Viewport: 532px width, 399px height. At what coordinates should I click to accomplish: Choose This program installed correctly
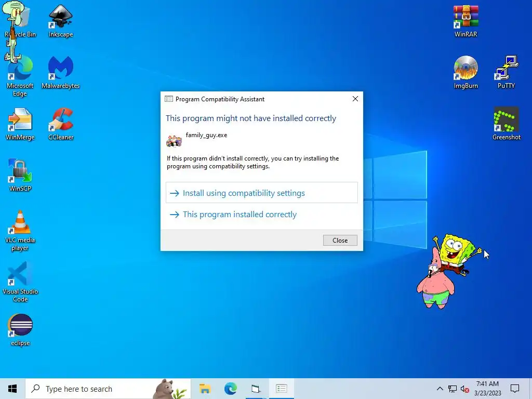click(x=262, y=215)
